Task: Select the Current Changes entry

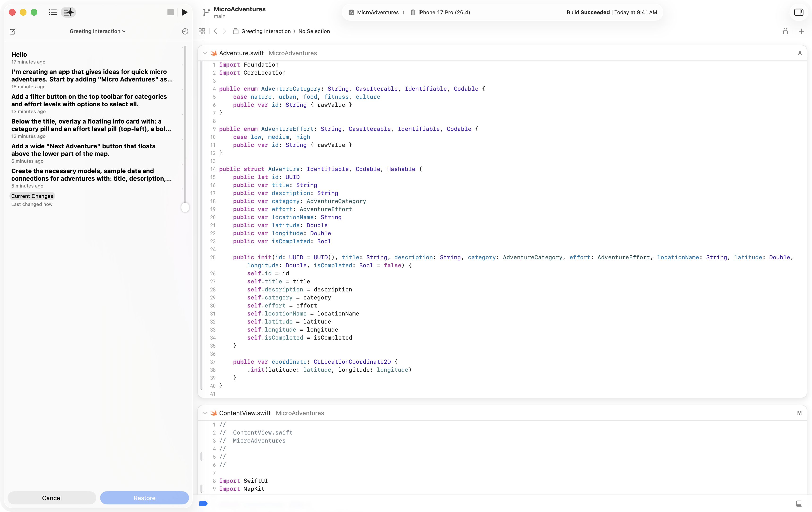Action: pos(32,196)
